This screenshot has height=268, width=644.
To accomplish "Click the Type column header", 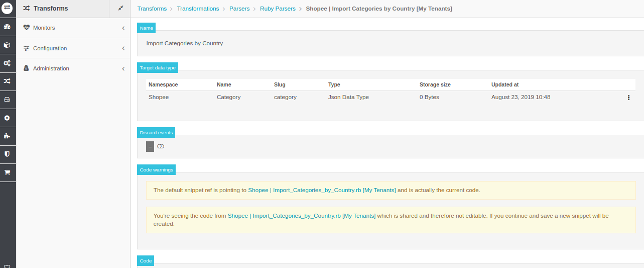I will [334, 84].
